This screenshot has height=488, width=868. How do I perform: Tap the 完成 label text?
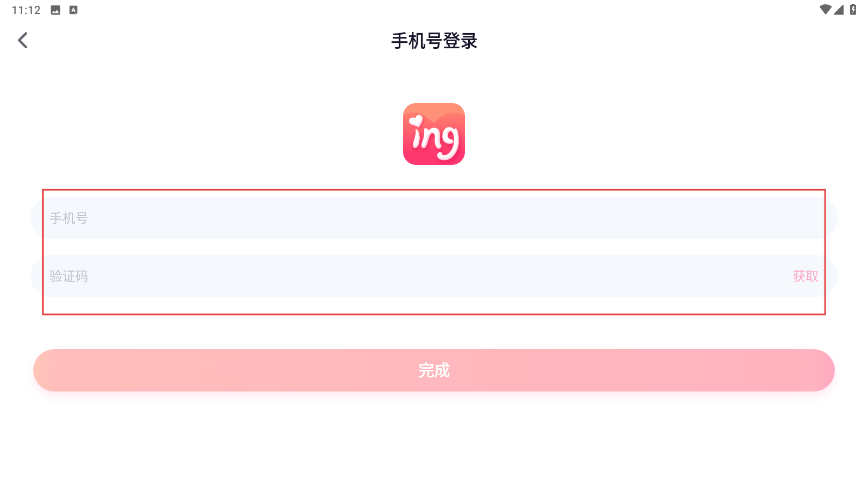pyautogui.click(x=434, y=370)
